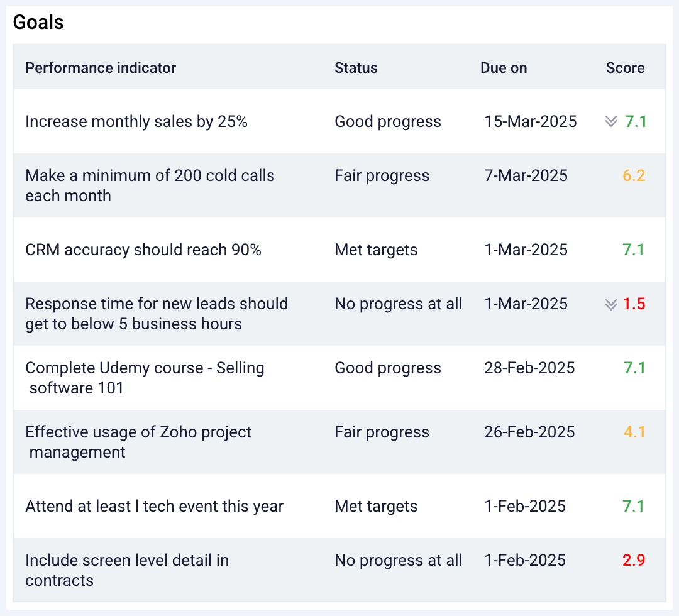The height and width of the screenshot is (616, 679).
Task: Select the 'Fair progress' status for cold calls goal
Action: click(x=382, y=176)
